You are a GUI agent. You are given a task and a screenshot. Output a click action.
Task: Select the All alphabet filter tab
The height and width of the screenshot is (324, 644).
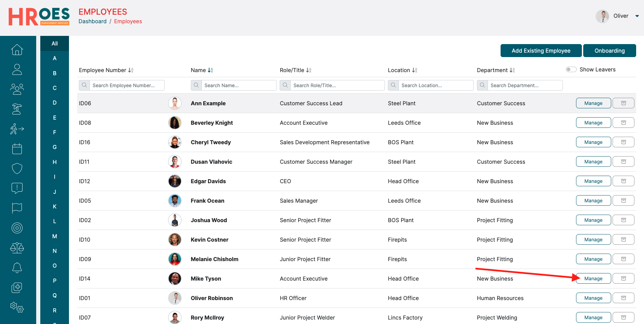55,43
